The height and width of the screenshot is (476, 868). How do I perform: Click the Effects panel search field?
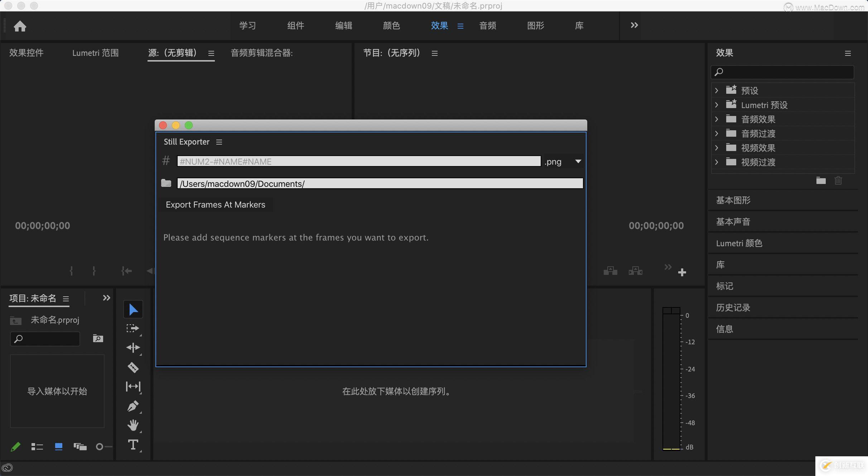[x=782, y=72]
